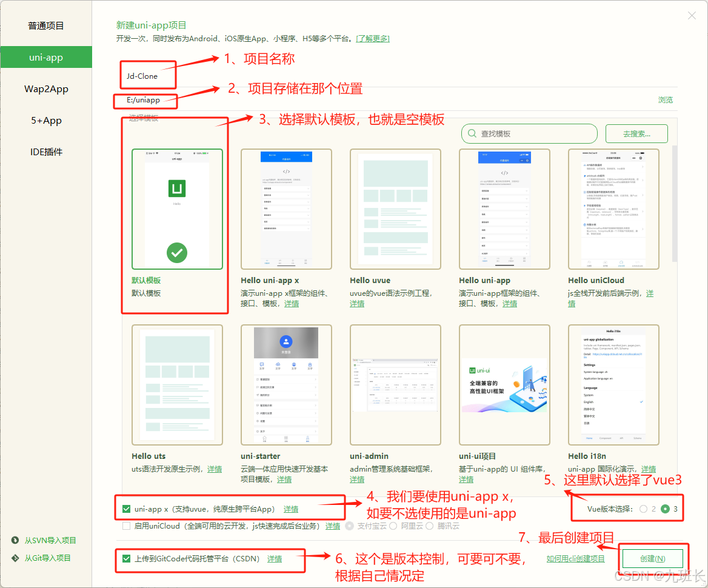Click the magnifier icon in template search
The image size is (708, 588).
pos(472,134)
